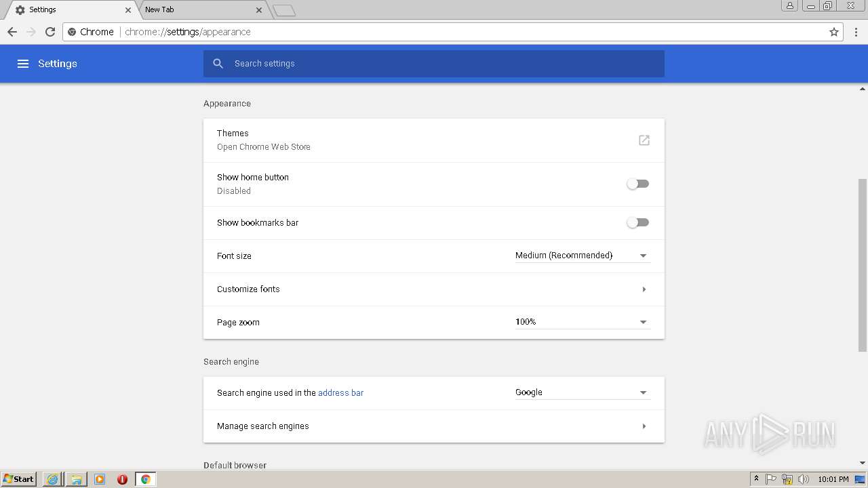The height and width of the screenshot is (488, 868).
Task: Click the Search engine section heading
Action: (231, 362)
